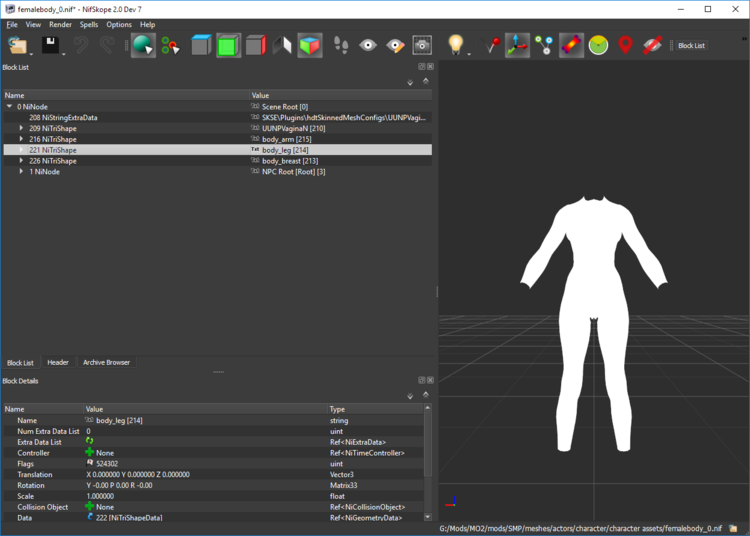Take a viewport screenshot with camera icon
Image resolution: width=750 pixels, height=536 pixels.
coord(422,45)
